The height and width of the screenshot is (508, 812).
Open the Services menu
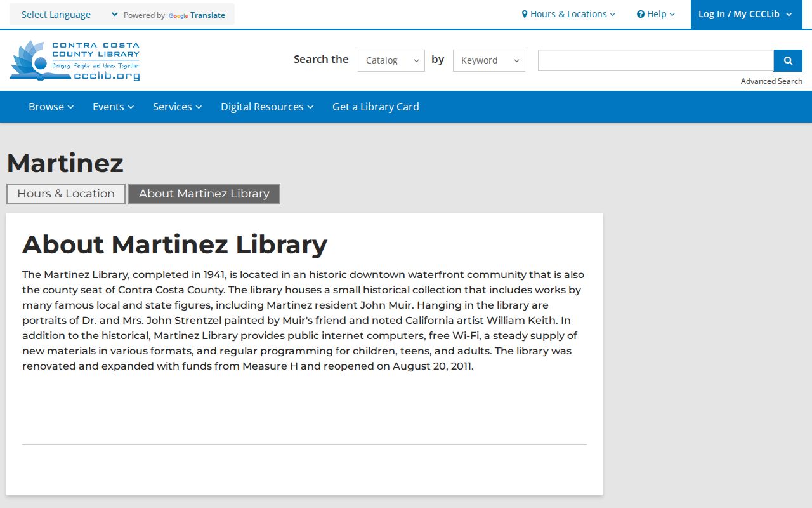click(178, 107)
